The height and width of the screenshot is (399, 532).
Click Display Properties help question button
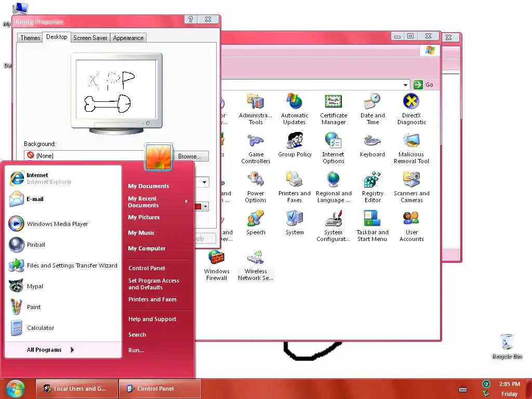[191, 19]
